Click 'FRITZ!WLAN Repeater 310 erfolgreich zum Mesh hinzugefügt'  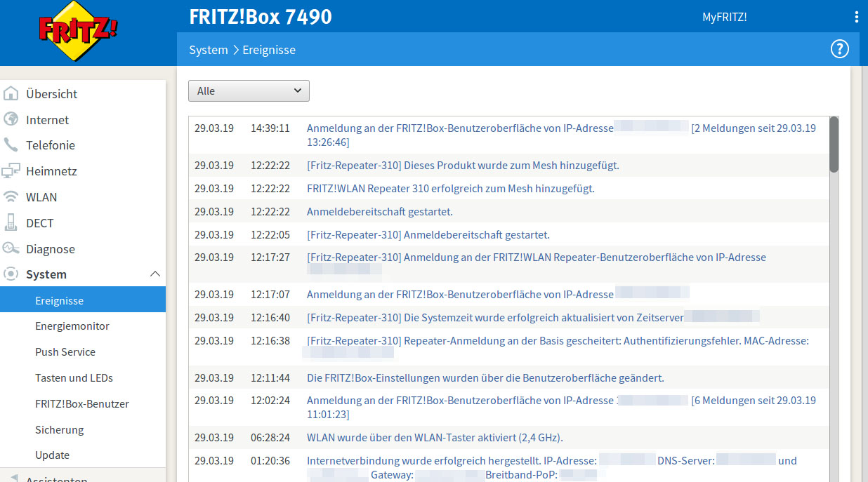451,189
